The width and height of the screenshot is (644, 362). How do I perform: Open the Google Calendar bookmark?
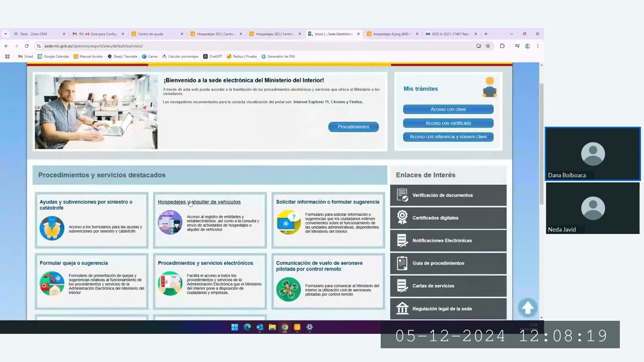[53, 56]
